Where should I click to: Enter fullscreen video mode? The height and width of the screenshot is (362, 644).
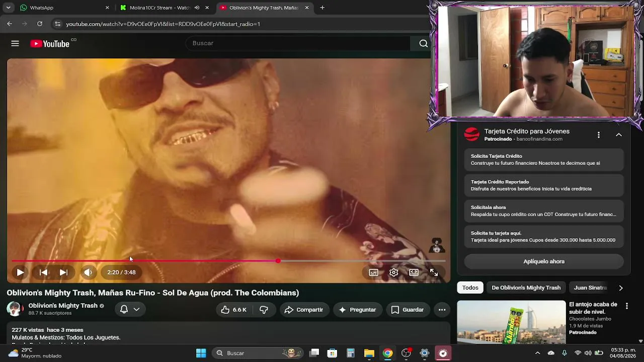pyautogui.click(x=434, y=273)
